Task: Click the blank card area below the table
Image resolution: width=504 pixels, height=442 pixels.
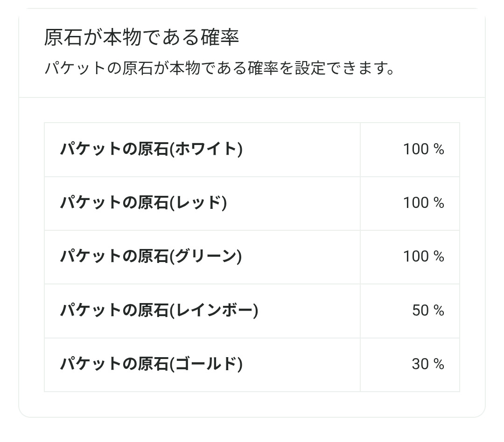Action: point(252,404)
